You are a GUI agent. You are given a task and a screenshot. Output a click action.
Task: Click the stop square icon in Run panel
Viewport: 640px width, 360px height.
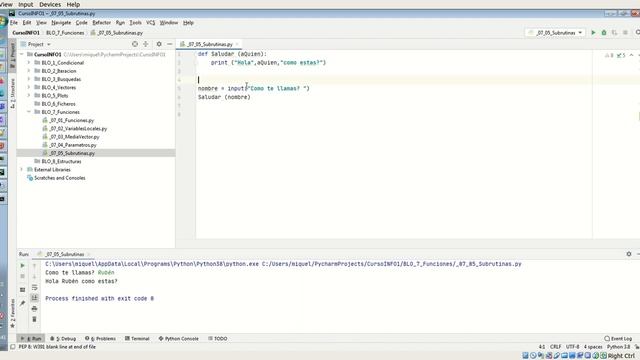(22, 276)
